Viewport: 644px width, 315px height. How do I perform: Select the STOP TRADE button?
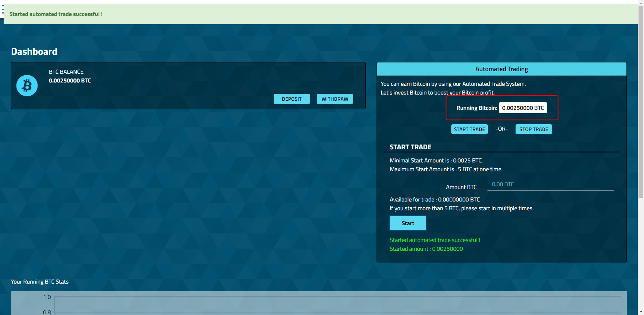(534, 129)
